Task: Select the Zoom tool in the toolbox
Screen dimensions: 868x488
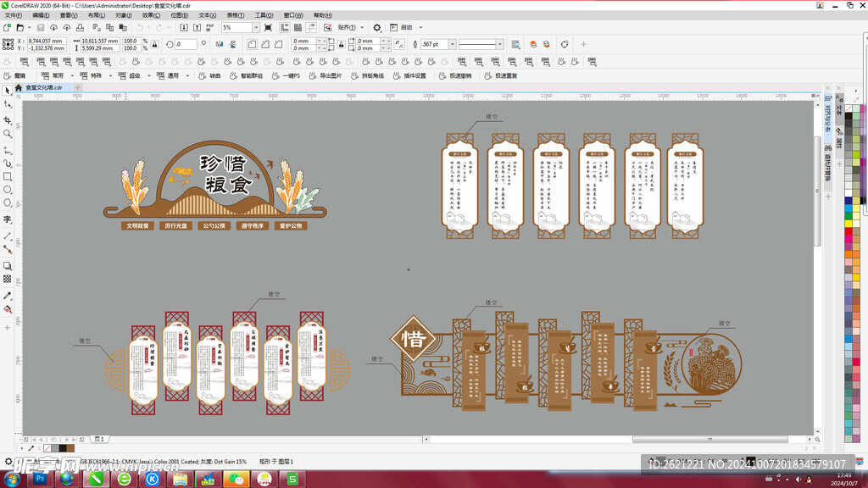Action: point(8,133)
